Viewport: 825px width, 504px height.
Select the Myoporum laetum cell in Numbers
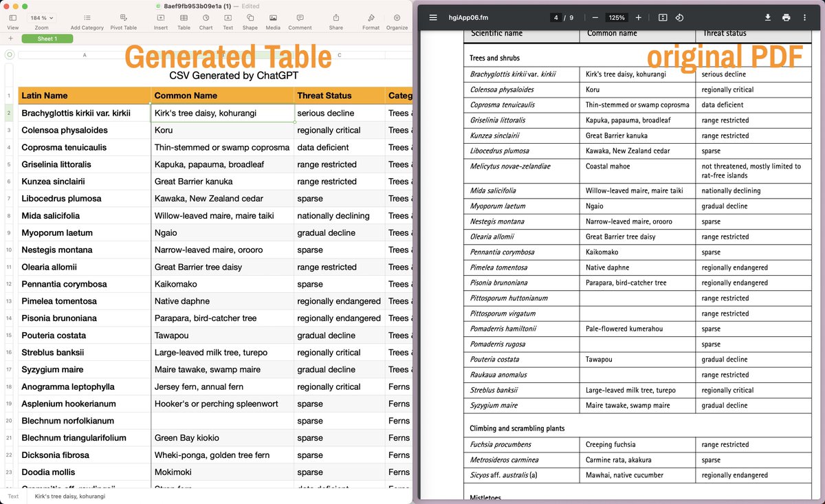point(85,232)
